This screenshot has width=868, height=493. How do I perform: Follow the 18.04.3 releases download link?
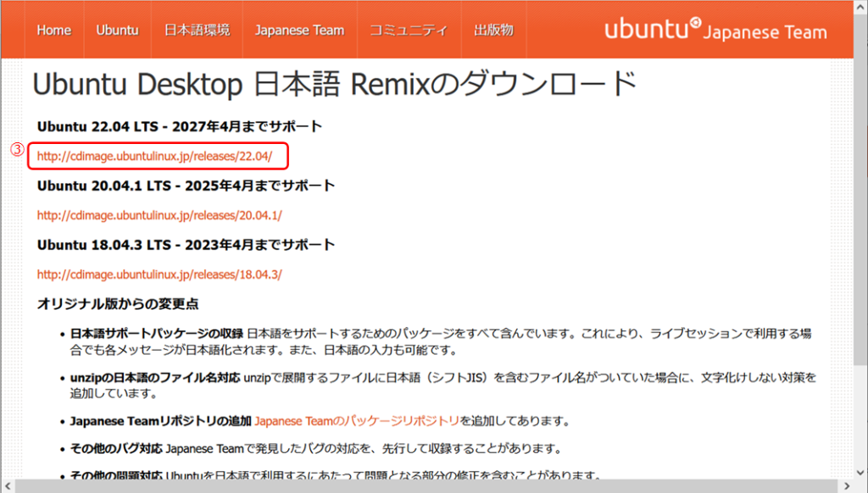pyautogui.click(x=159, y=274)
